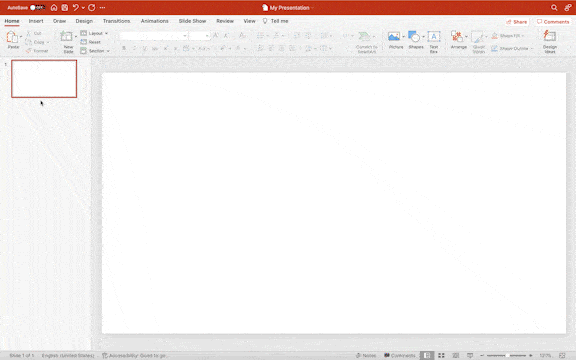This screenshot has width=576, height=360.
Task: Click the Cut button
Action: tap(34, 33)
